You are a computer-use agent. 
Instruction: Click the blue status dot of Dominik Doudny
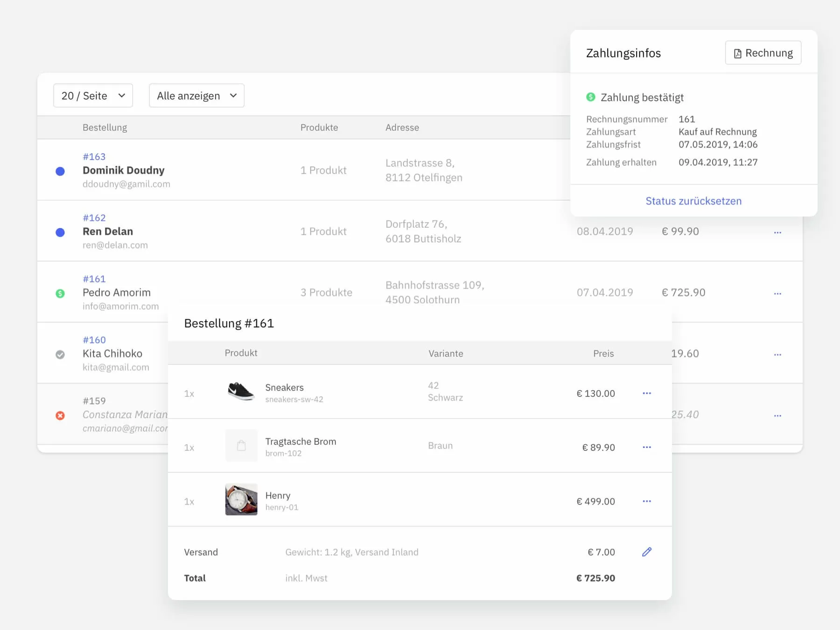coord(60,171)
